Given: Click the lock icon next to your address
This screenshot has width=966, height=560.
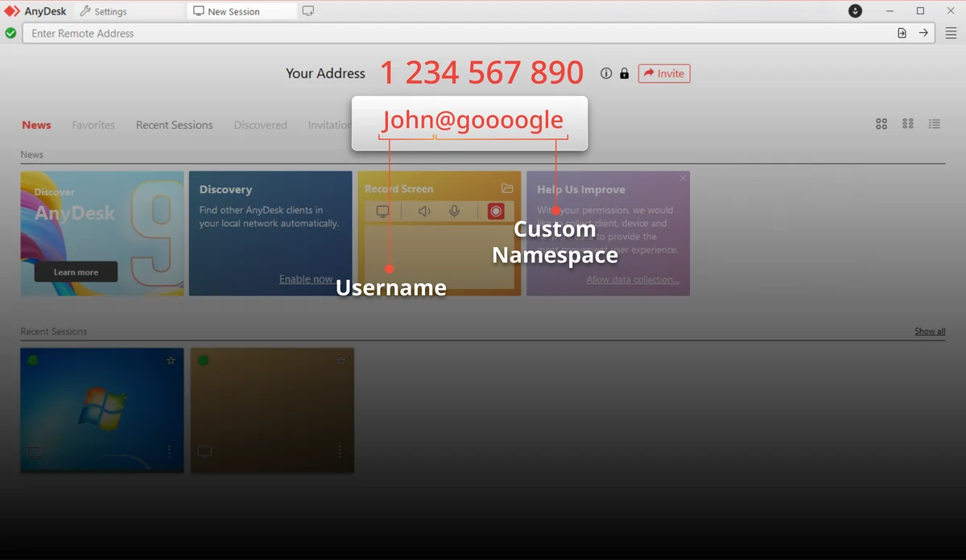Looking at the screenshot, I should click(624, 73).
